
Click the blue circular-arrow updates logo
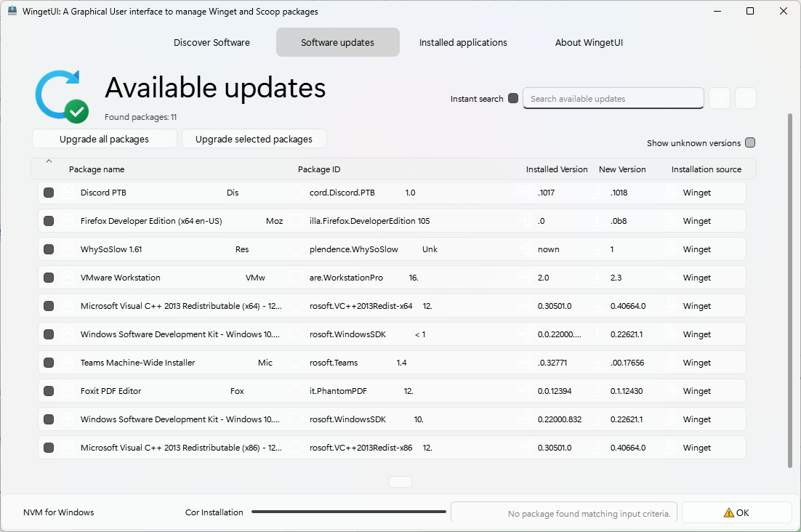click(62, 97)
